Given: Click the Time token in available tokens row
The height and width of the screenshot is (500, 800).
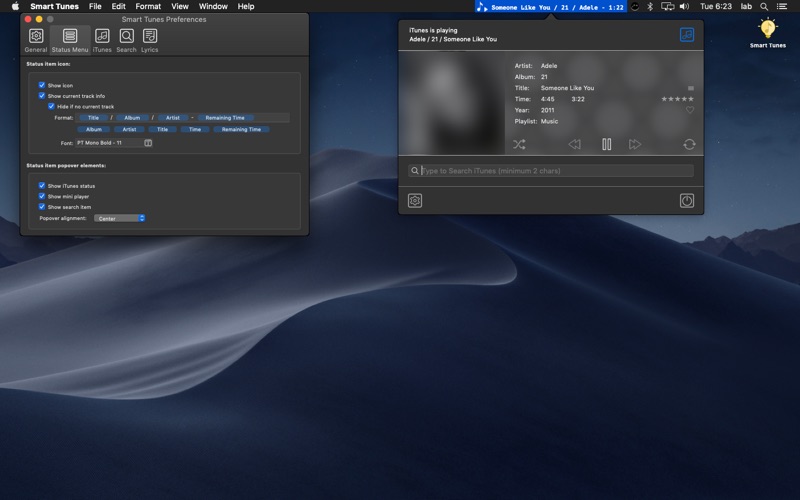Looking at the screenshot, I should (195, 130).
